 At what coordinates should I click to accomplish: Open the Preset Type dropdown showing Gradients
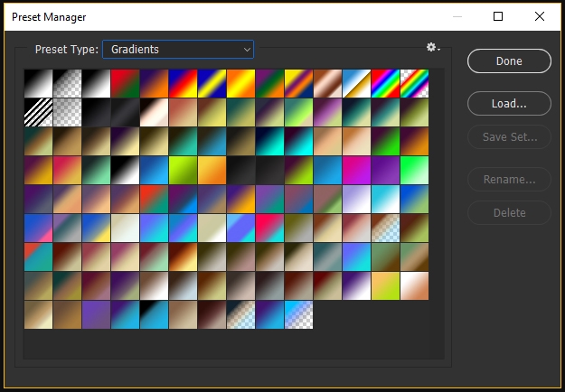point(178,50)
